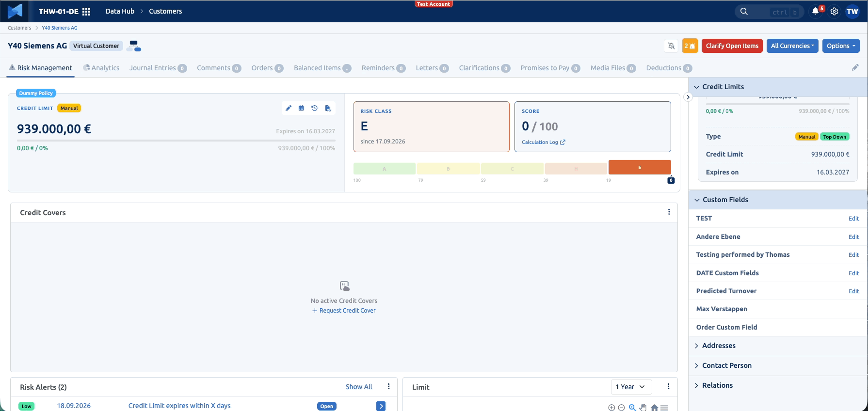Open credit limit calendar icon
Image resolution: width=868 pixels, height=411 pixels.
[301, 109]
